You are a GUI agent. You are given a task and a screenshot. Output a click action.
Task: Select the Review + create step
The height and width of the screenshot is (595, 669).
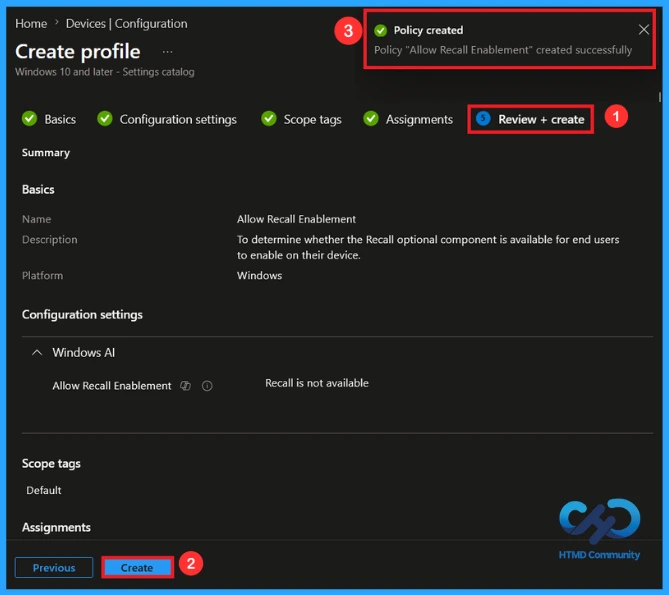530,119
